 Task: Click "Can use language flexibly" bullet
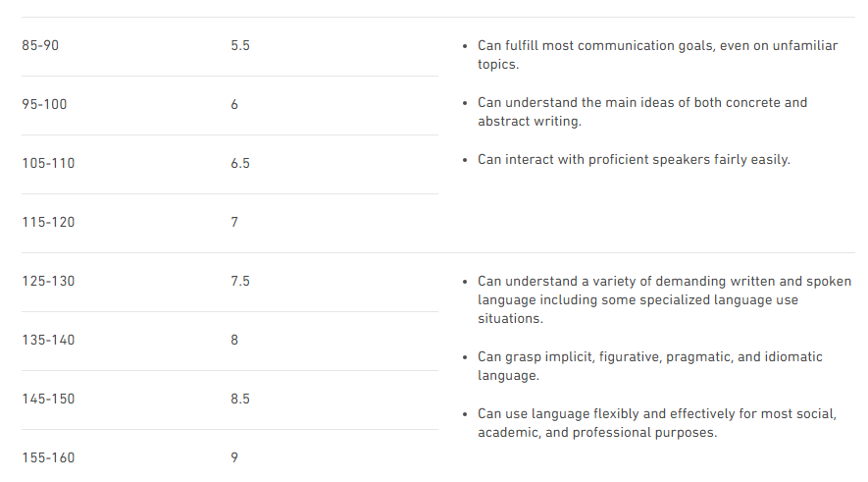pos(657,423)
